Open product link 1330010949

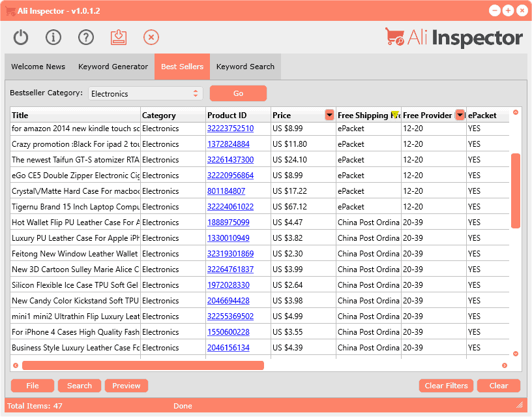click(x=228, y=238)
